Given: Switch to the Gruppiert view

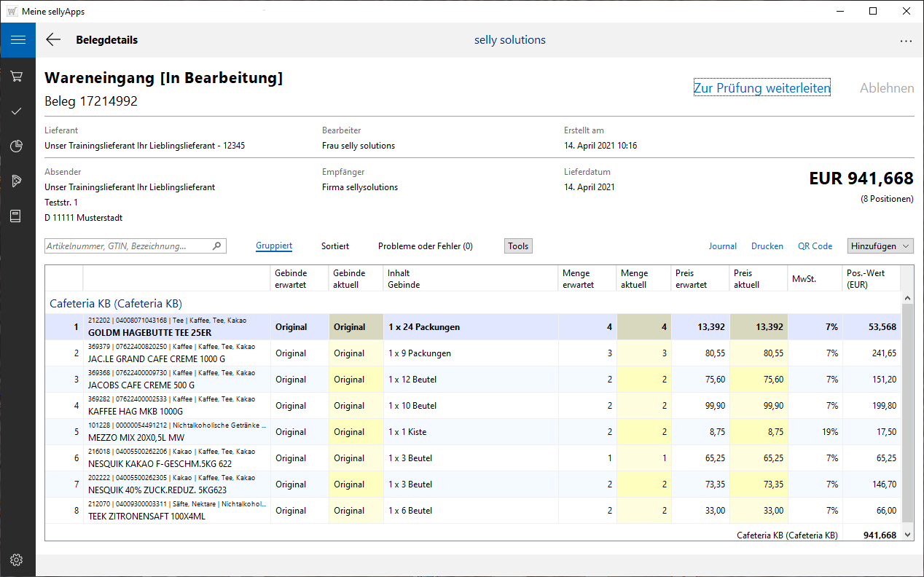Looking at the screenshot, I should (x=274, y=246).
